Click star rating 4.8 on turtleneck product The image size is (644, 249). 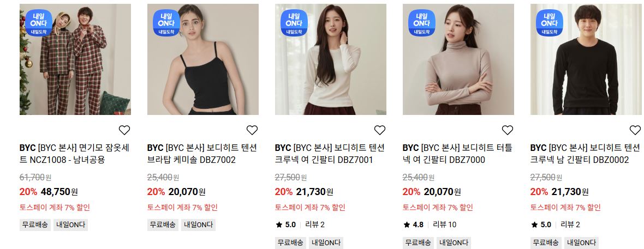[413, 224]
